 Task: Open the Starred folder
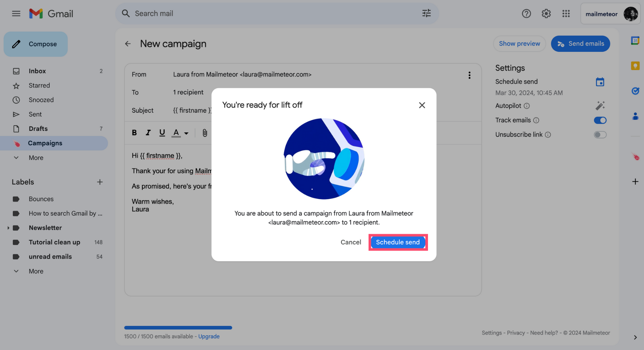click(55, 85)
